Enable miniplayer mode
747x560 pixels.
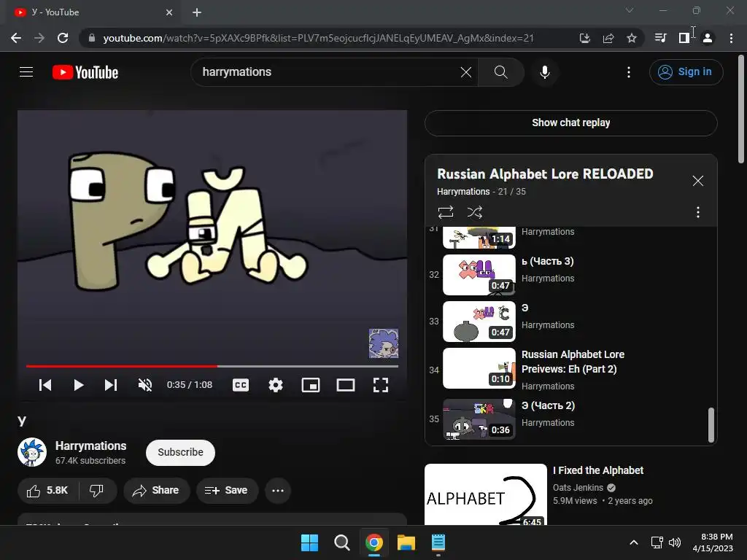311,385
